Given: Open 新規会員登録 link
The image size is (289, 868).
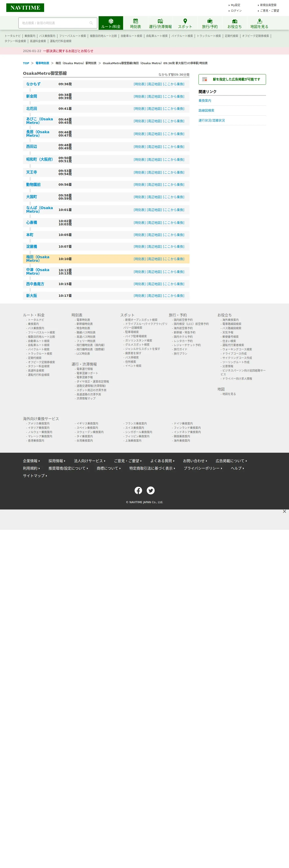Looking at the screenshot, I should pyautogui.click(x=268, y=5).
